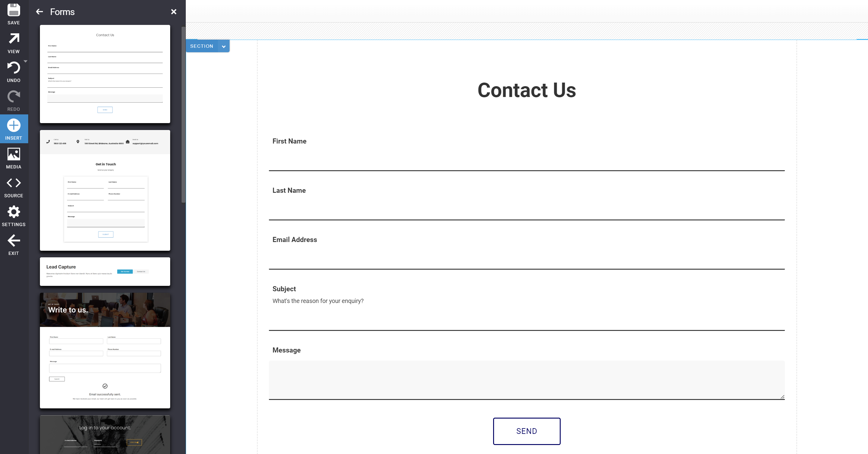Image resolution: width=868 pixels, height=454 pixels.
Task: Exit the editor with Exit arrow
Action: (x=14, y=241)
